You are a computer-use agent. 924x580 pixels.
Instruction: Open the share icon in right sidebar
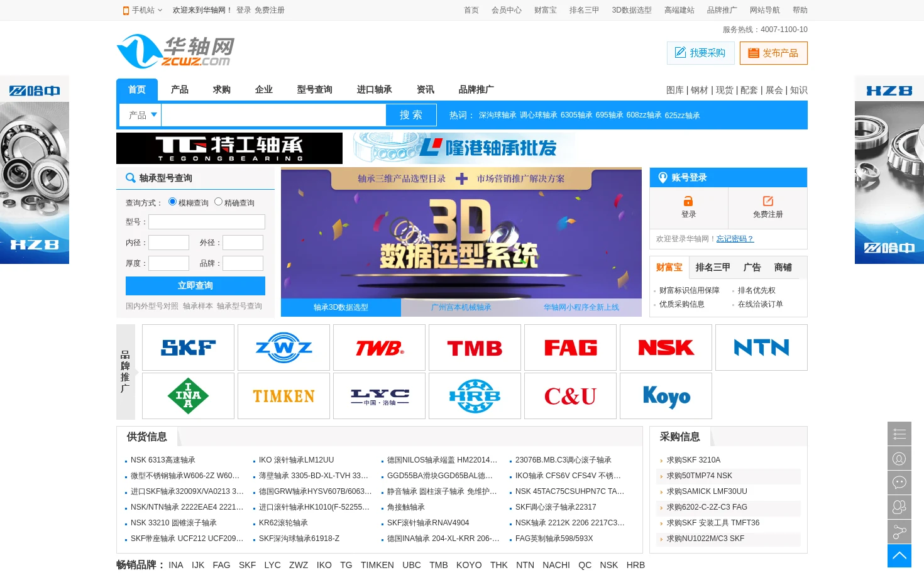pos(899,532)
